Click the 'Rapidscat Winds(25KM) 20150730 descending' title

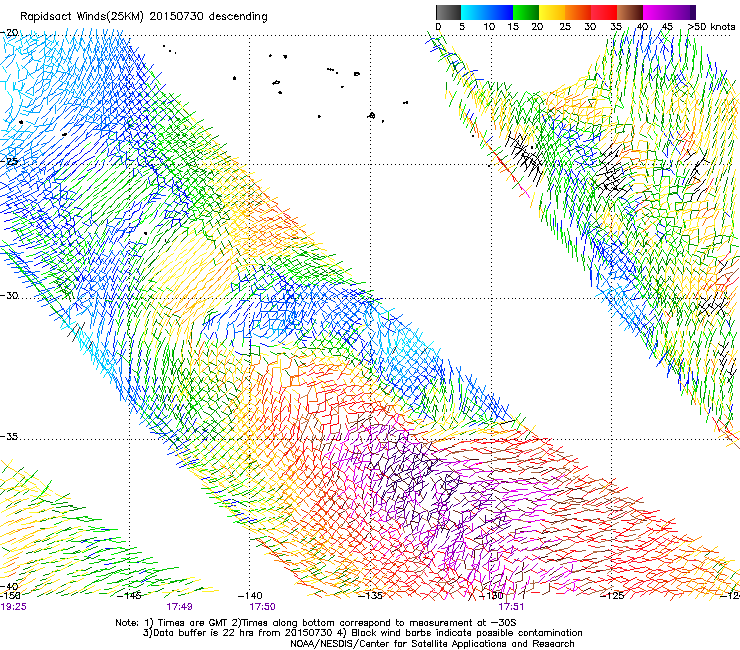click(x=143, y=17)
